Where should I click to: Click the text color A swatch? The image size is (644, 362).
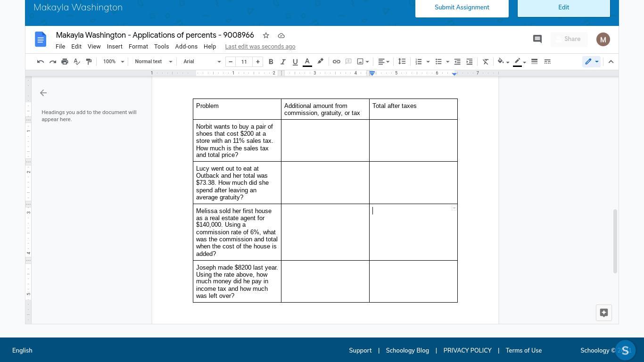[x=307, y=62]
